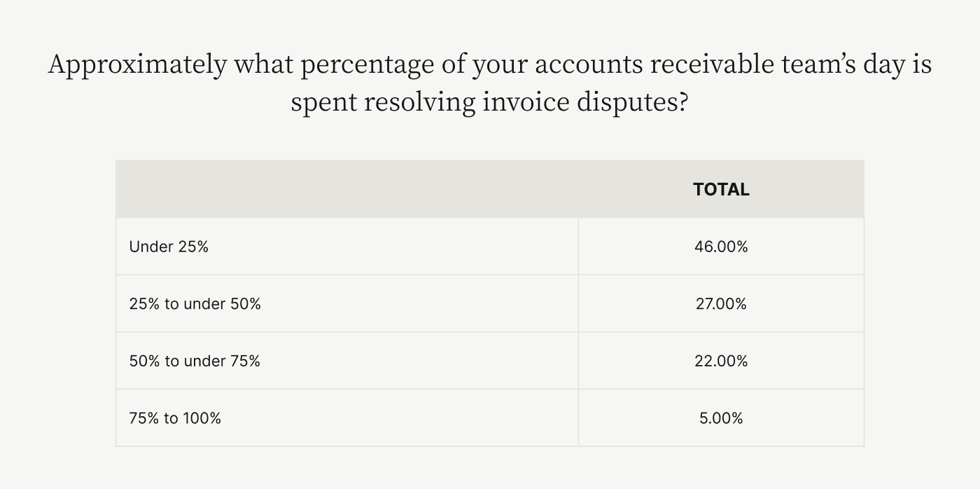Click the '100%' text in the last row label
Viewport: 980px width, 489px height.
tap(202, 418)
